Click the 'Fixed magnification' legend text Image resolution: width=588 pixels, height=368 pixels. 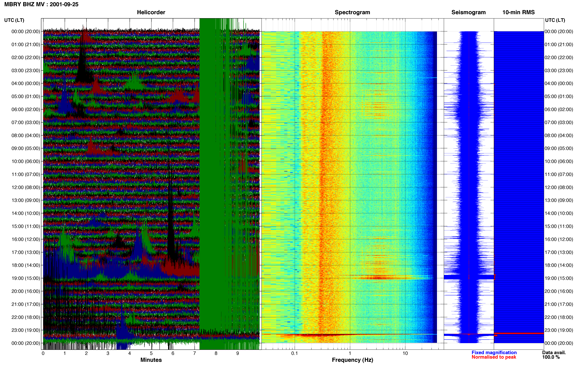click(x=494, y=352)
